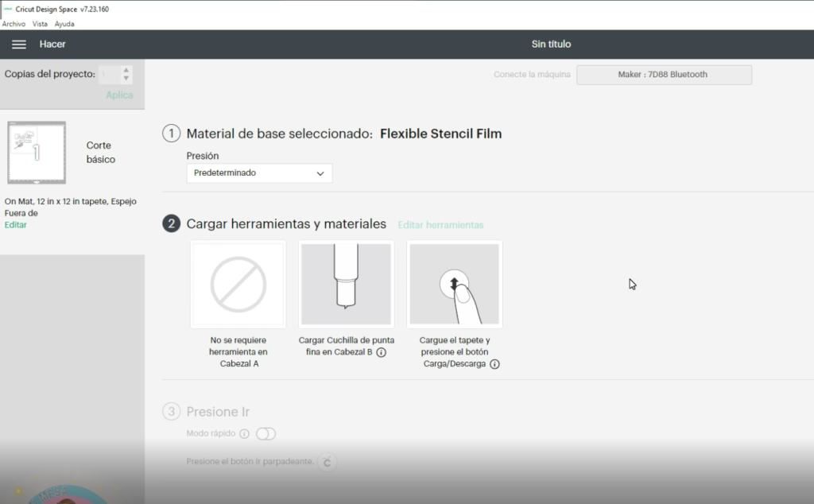The width and height of the screenshot is (814, 504).
Task: Click the Copias del proyecto number field
Action: pos(110,74)
